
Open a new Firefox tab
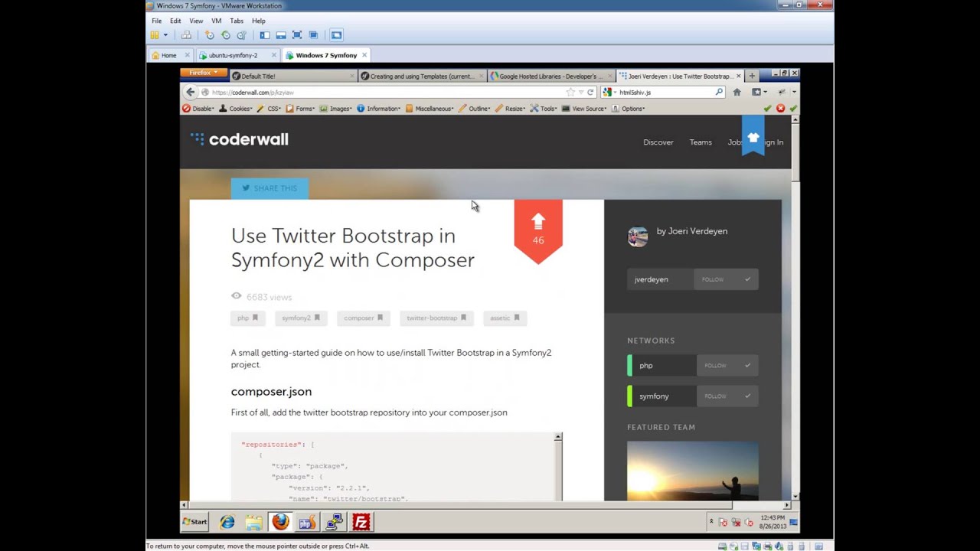[x=752, y=76]
